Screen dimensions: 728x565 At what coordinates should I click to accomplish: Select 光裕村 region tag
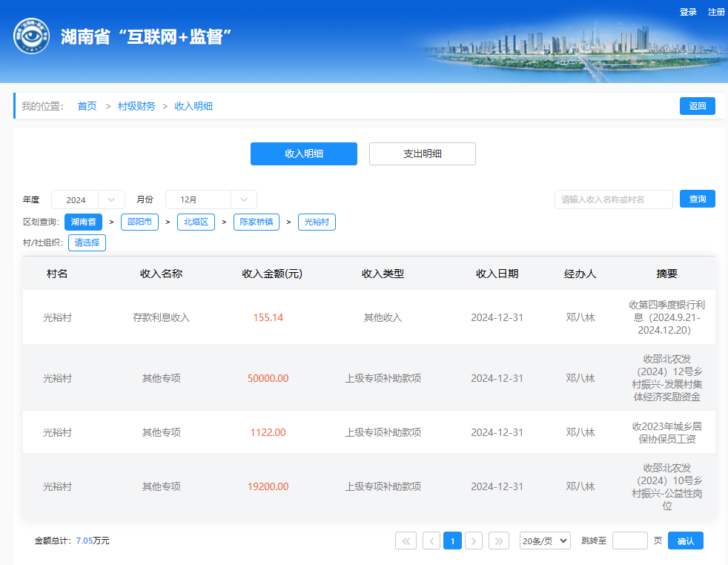tap(317, 222)
